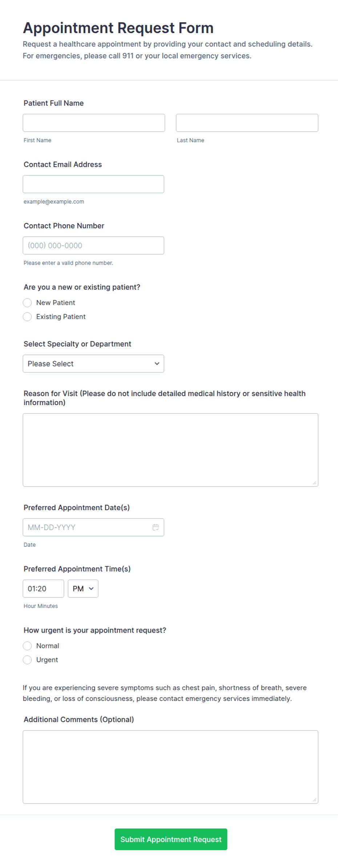Click the Contact Phone Number field
This screenshot has width=338, height=868.
[93, 245]
